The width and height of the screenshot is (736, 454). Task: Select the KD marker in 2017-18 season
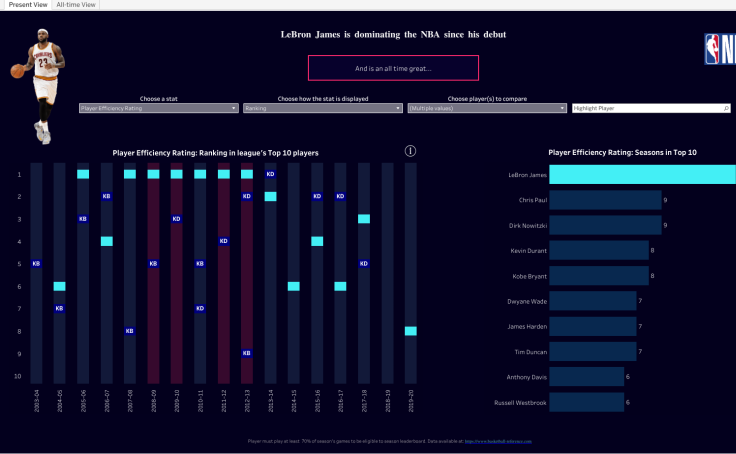364,263
